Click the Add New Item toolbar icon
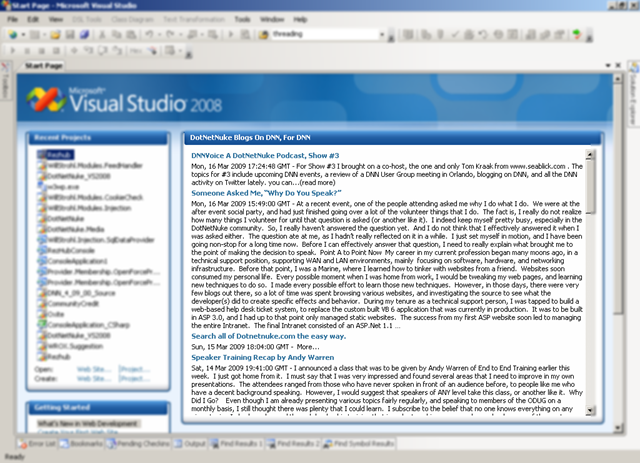The image size is (640, 463). coord(35,35)
